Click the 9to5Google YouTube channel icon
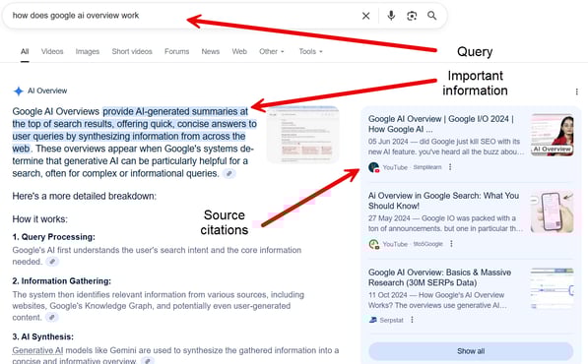Image resolution: width=588 pixels, height=364 pixels. pyautogui.click(x=374, y=244)
